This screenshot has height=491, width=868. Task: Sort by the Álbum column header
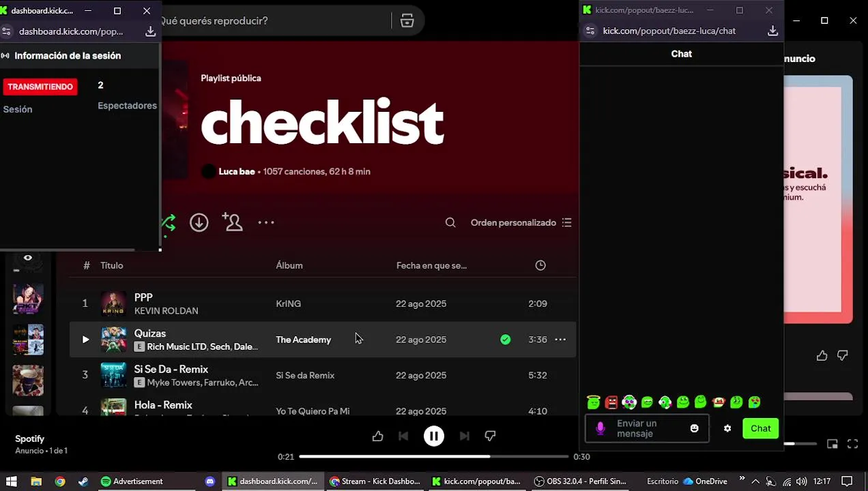tap(289, 265)
